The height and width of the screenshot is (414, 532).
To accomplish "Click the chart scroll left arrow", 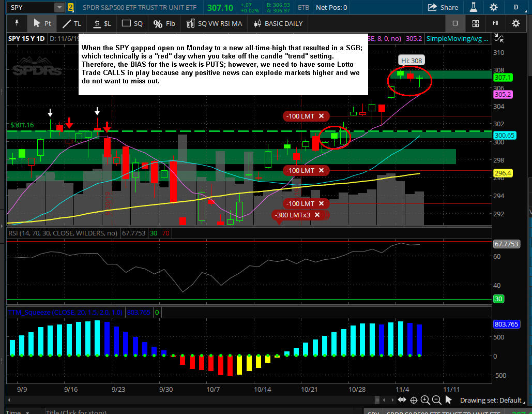I will tap(384, 400).
